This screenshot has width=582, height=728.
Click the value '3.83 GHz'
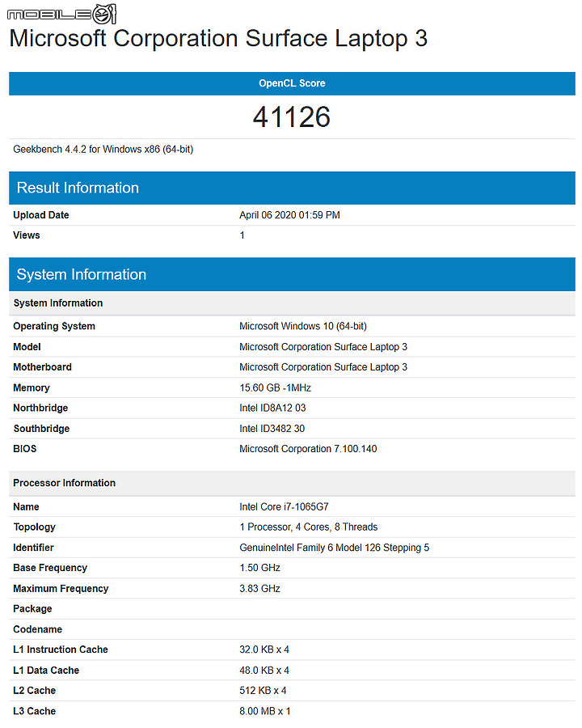(260, 589)
